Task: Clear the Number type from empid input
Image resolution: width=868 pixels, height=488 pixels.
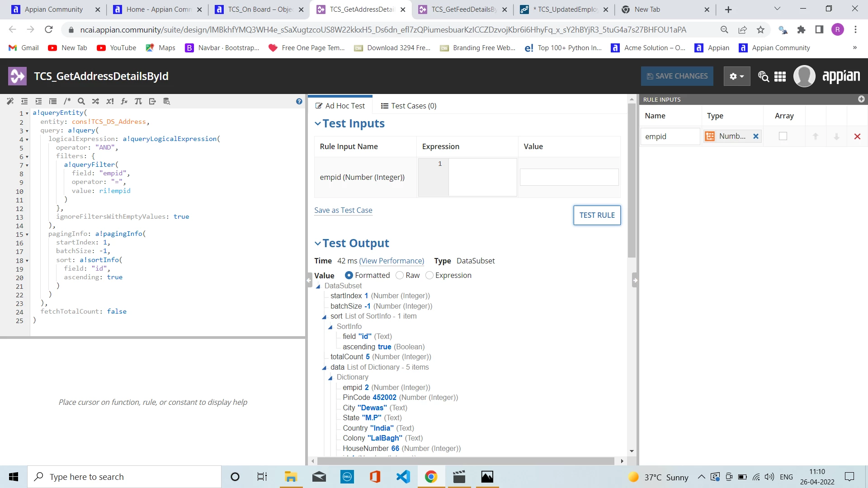Action: 755,136
